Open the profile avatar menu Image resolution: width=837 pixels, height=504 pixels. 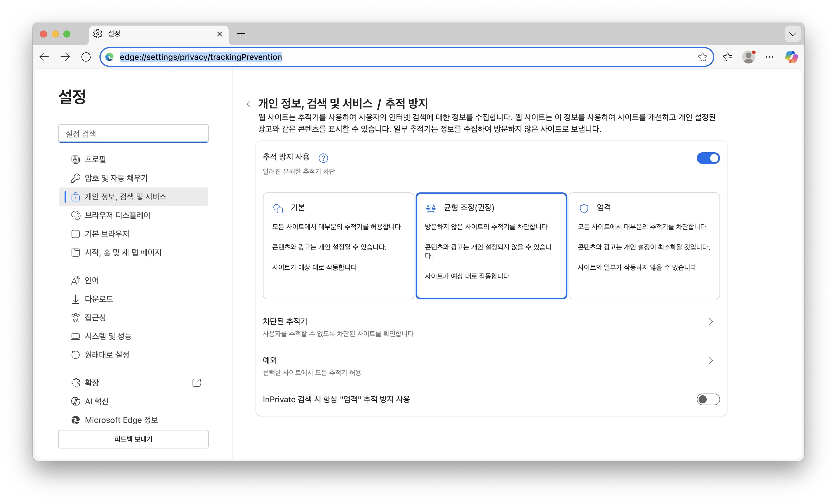pos(748,57)
